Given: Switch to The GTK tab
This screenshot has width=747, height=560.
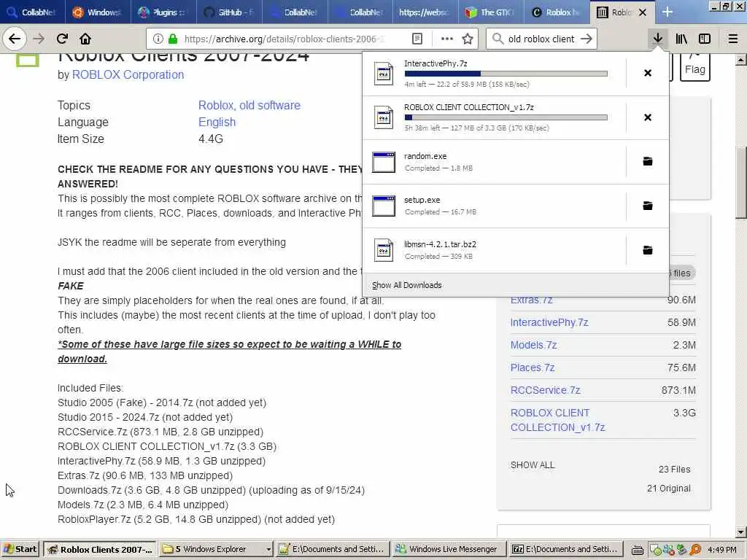Looking at the screenshot, I should [x=491, y=12].
